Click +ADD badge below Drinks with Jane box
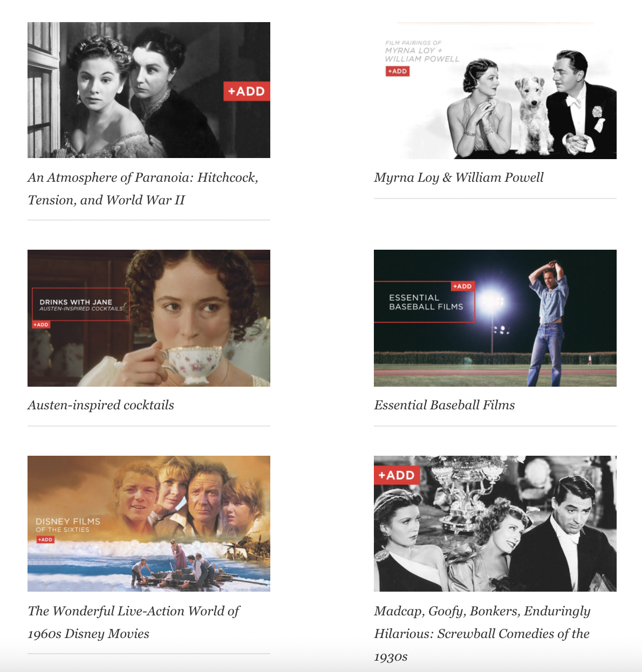Screen dimensions: 642x672 click(x=41, y=325)
